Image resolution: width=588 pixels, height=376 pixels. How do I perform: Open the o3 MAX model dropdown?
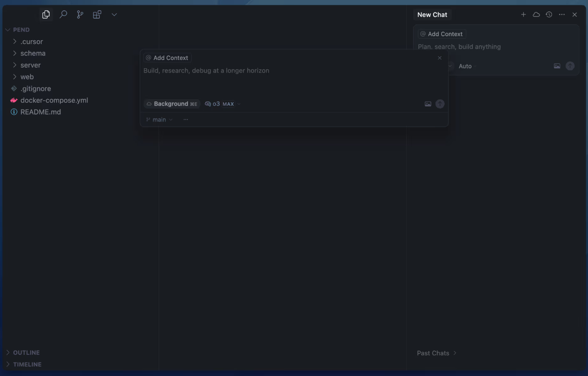223,104
